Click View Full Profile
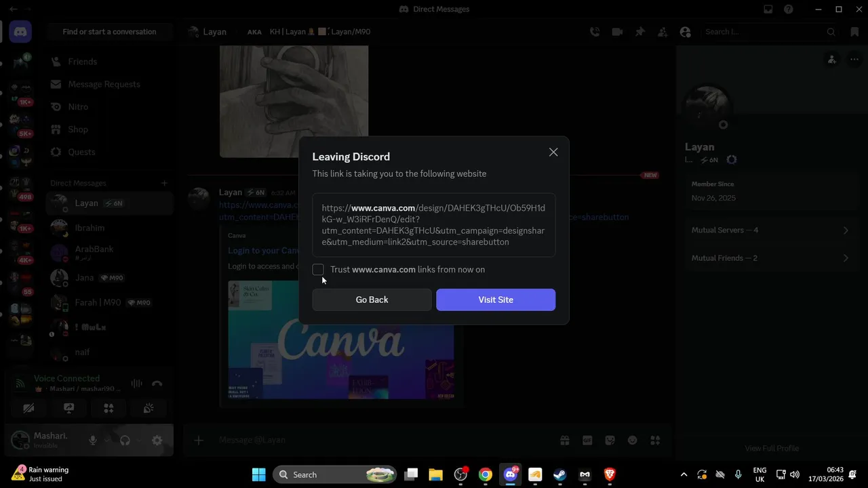The image size is (868, 488). coord(772,448)
